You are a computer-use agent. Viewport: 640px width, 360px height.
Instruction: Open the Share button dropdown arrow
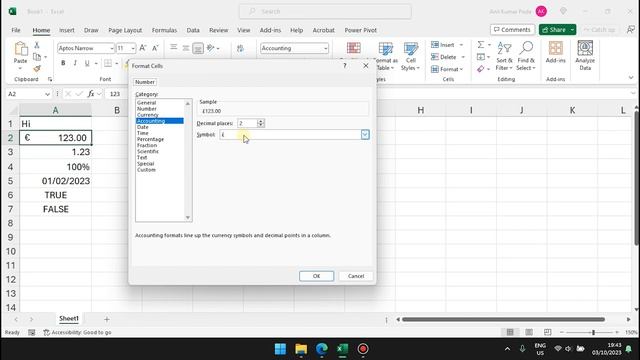tap(572, 30)
